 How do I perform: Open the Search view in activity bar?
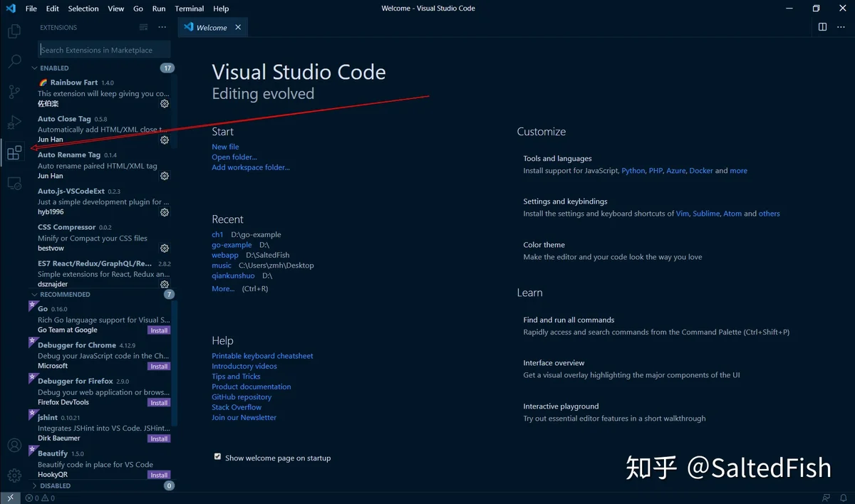tap(14, 61)
